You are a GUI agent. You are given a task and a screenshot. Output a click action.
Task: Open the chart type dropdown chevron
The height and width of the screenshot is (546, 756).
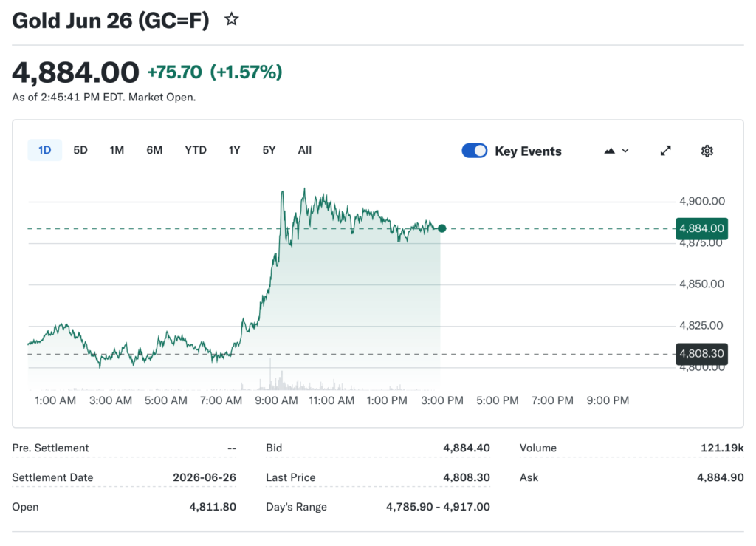pos(625,151)
